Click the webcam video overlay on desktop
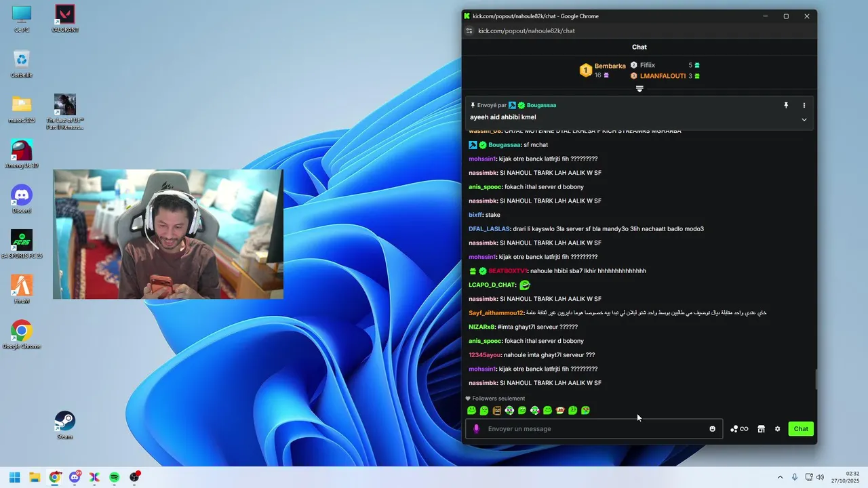 (x=168, y=234)
